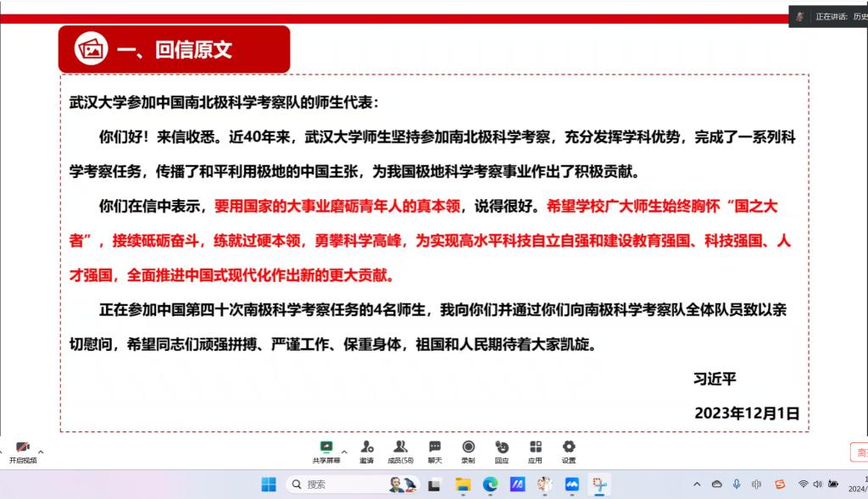This screenshot has width=868, height=499.
Task: Click the Tencent Meeting taskbar icon
Action: point(572,485)
